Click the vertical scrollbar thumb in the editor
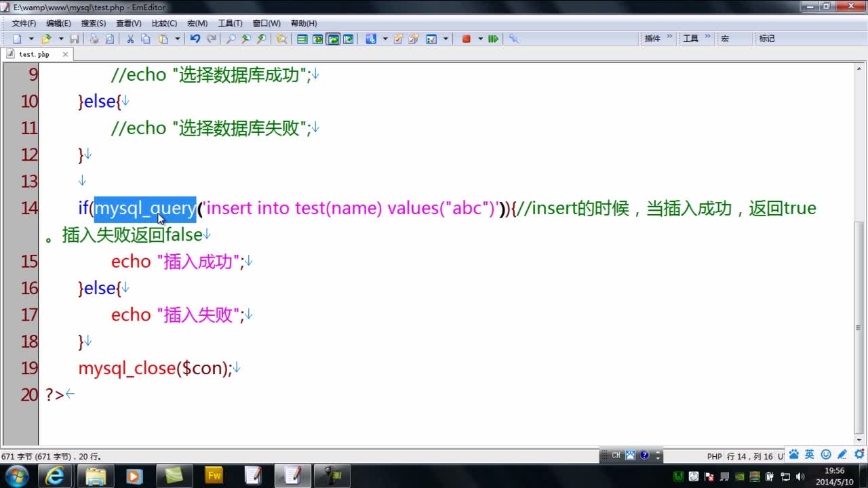The width and height of the screenshot is (868, 488). click(859, 329)
